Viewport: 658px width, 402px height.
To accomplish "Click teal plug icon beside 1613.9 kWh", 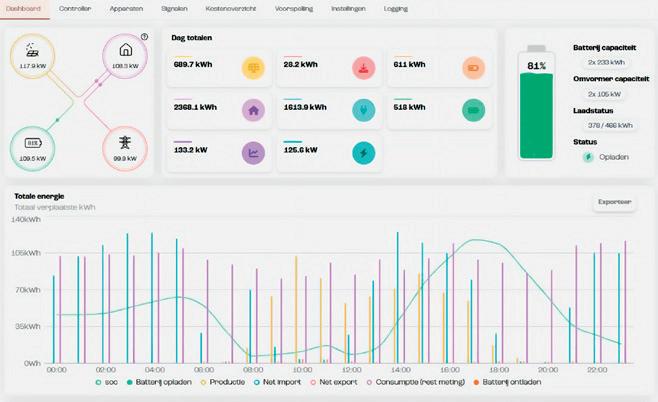I will 363,110.
